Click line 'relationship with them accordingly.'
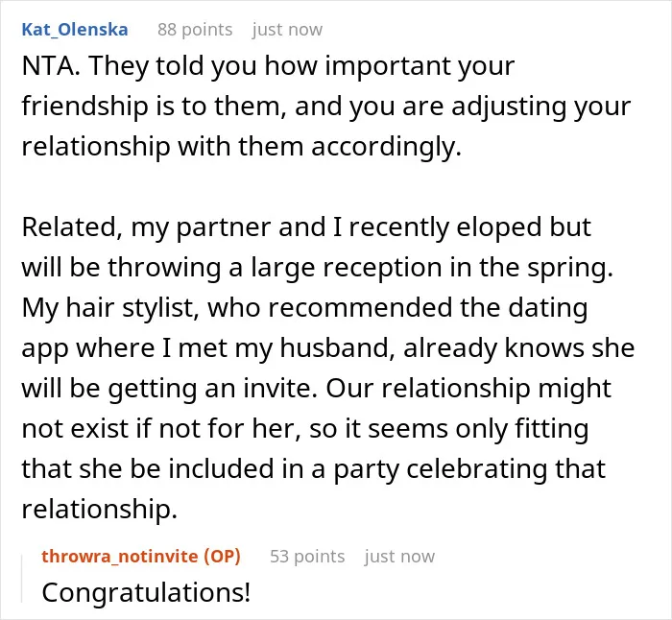672x620 pixels. [x=241, y=147]
